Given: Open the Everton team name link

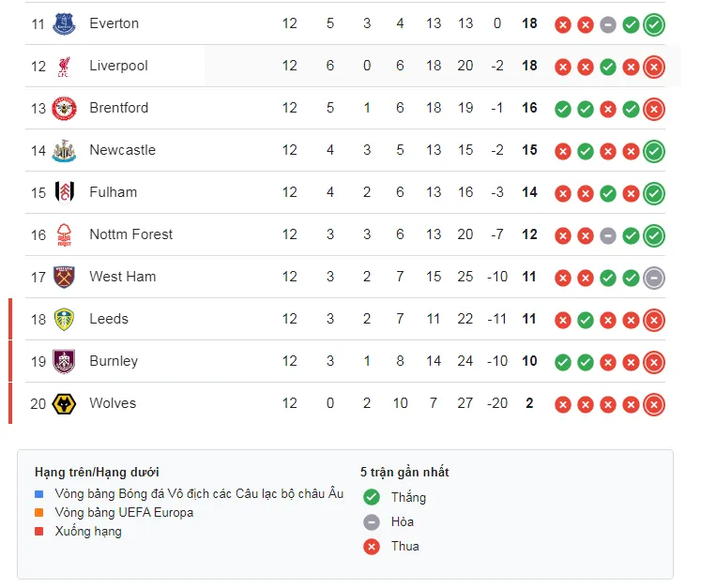Looking at the screenshot, I should (114, 23).
